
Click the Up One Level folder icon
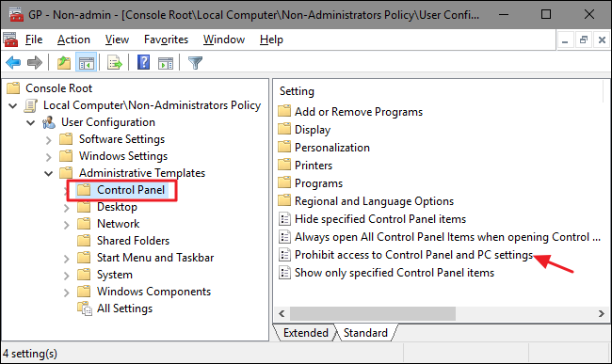[x=64, y=62]
